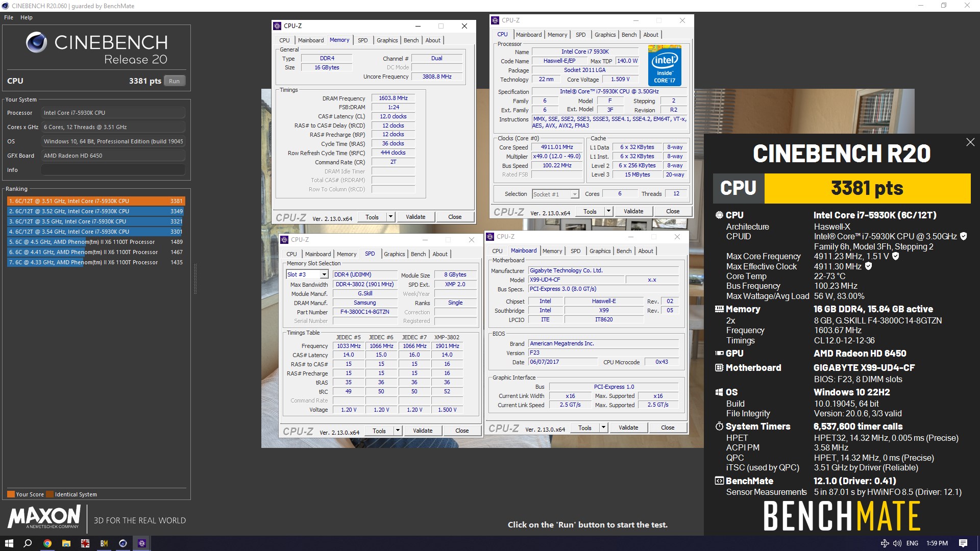Open Tools dropdown in Mainboard CPU-Z window
Screen dimensions: 980x551
tap(603, 428)
